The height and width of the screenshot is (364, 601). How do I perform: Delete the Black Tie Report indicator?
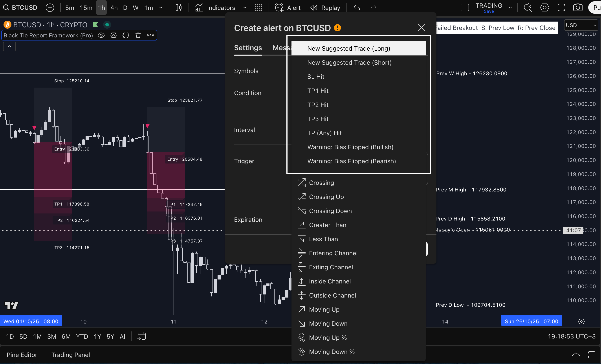(x=138, y=35)
